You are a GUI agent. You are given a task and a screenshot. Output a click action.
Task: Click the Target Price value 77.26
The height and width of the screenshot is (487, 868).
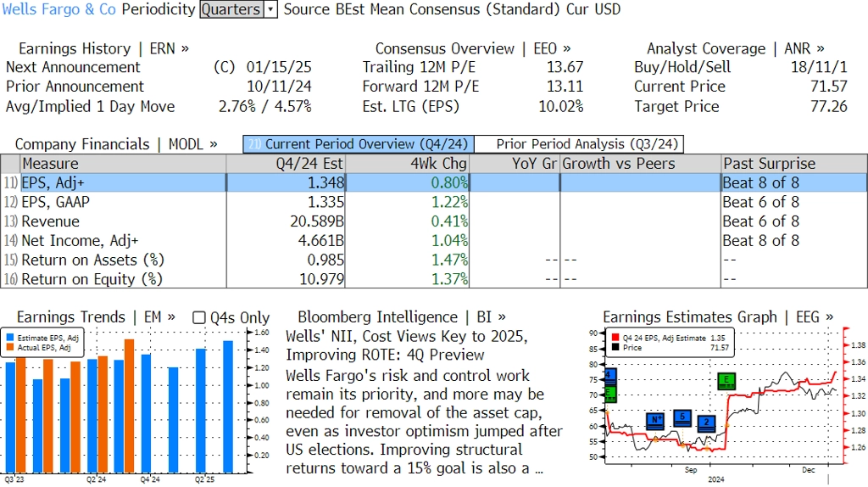click(829, 106)
